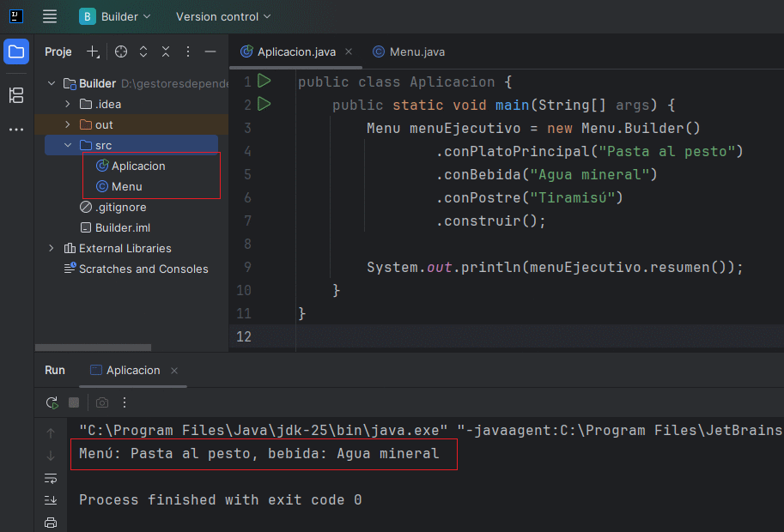Hide the Project panel with minimize dash
The height and width of the screenshot is (532, 784).
[x=210, y=51]
